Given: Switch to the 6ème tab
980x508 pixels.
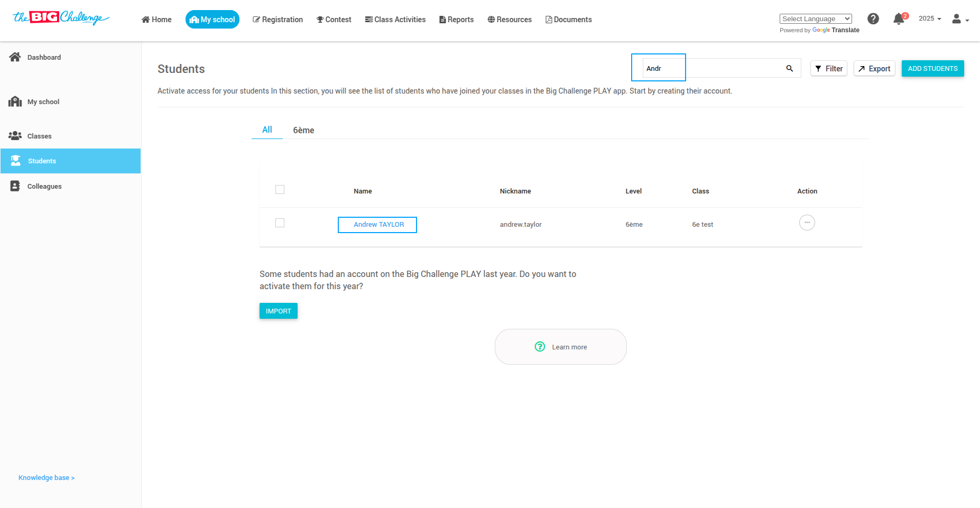Looking at the screenshot, I should point(303,130).
